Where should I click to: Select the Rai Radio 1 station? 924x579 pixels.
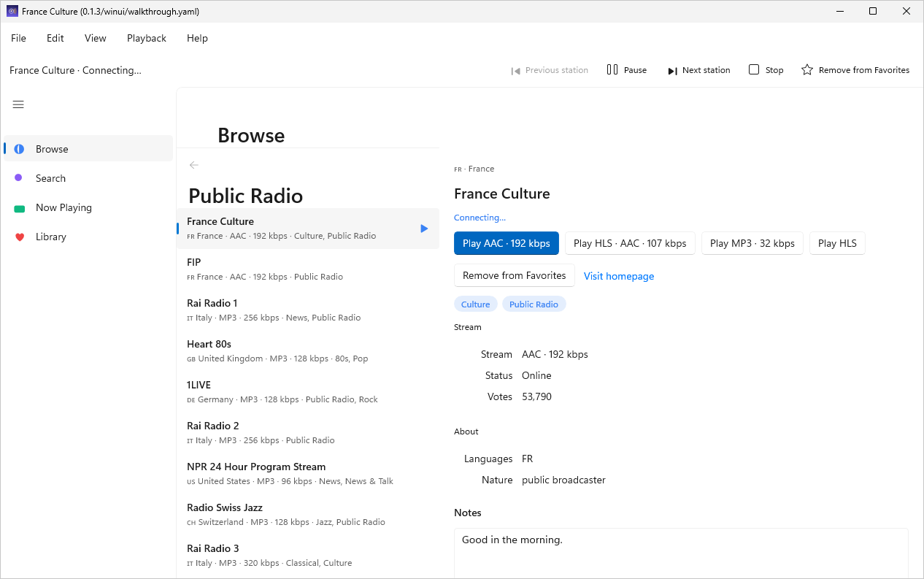click(x=308, y=310)
